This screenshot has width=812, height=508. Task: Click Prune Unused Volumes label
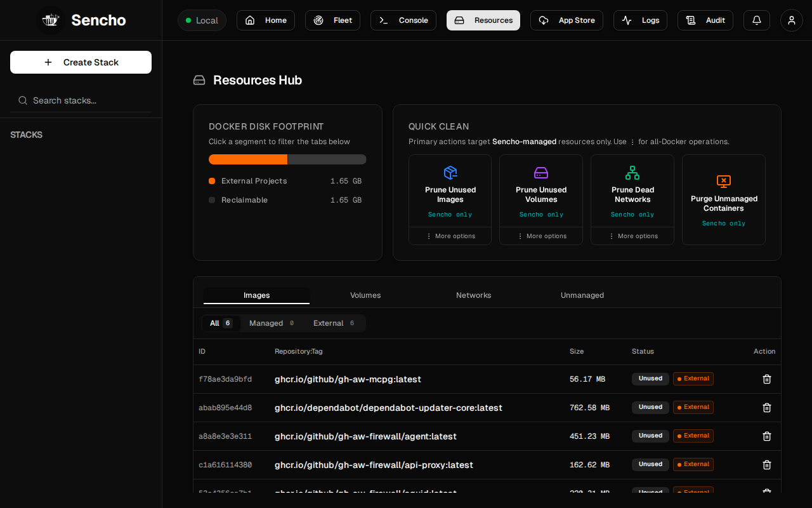click(x=541, y=194)
